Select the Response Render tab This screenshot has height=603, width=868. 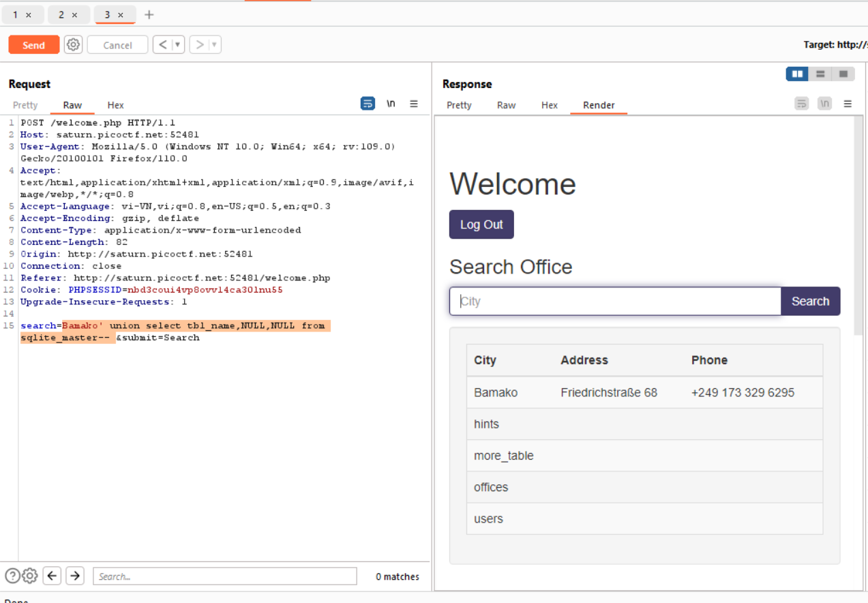point(599,105)
